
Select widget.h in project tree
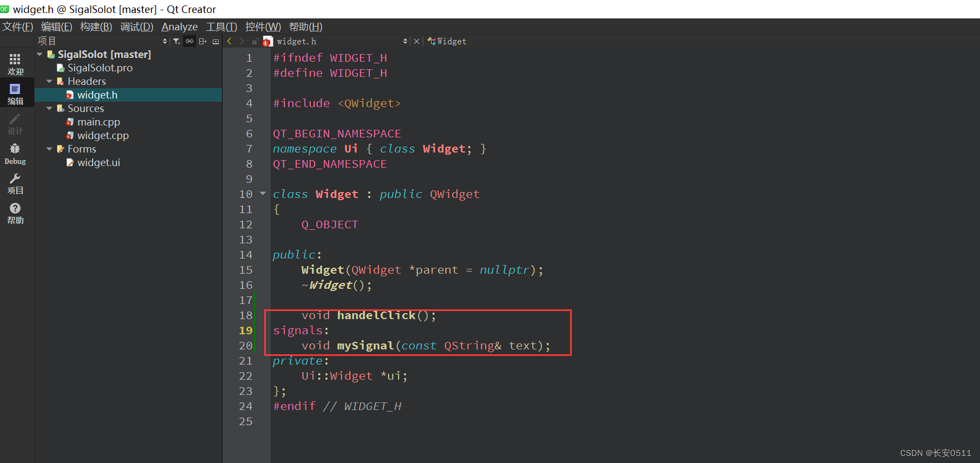(x=97, y=95)
